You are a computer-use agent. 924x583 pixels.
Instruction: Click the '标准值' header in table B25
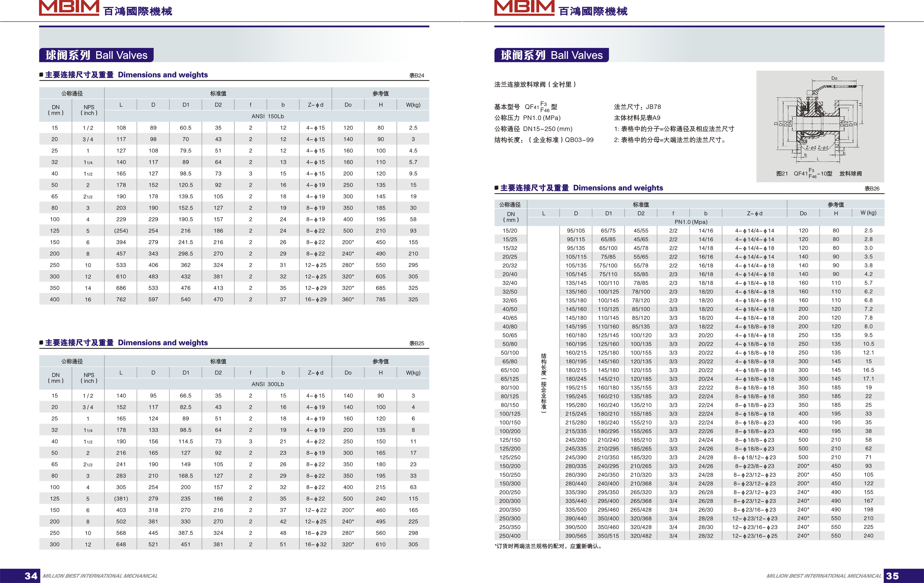[218, 362]
